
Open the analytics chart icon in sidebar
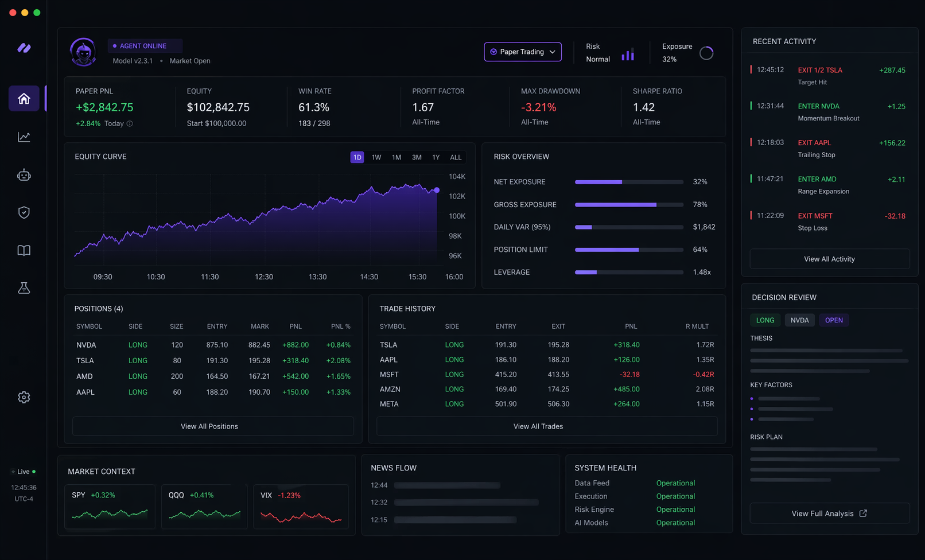coord(24,137)
